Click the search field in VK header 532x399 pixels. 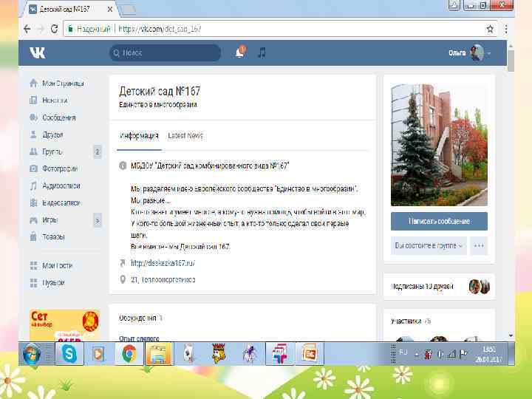[166, 53]
